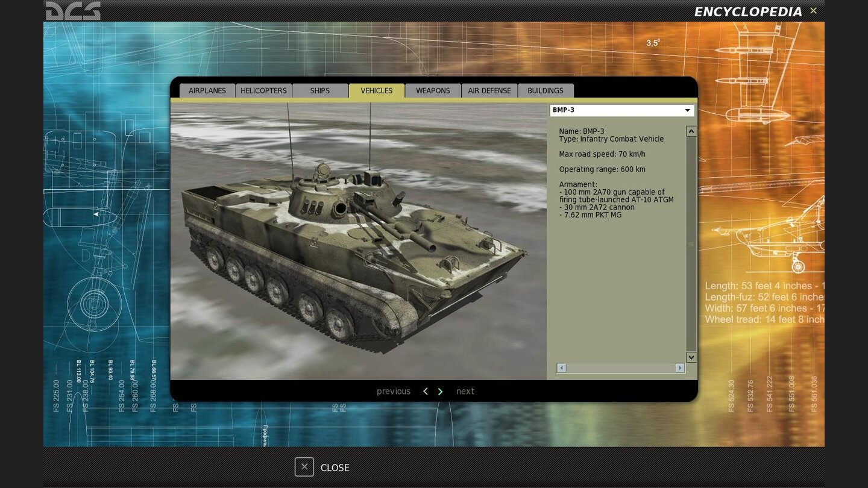The image size is (868, 488).
Task: Click the left arrow previous icon
Action: [x=426, y=392]
